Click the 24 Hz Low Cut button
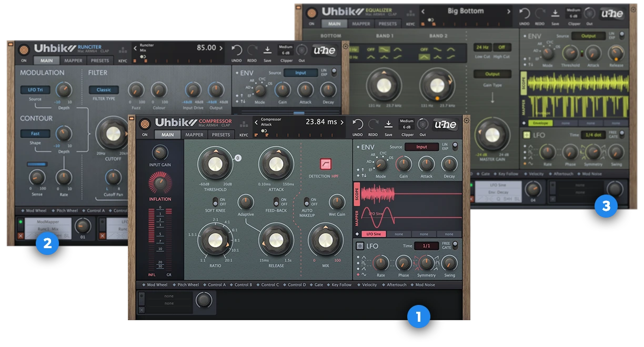 click(x=481, y=47)
